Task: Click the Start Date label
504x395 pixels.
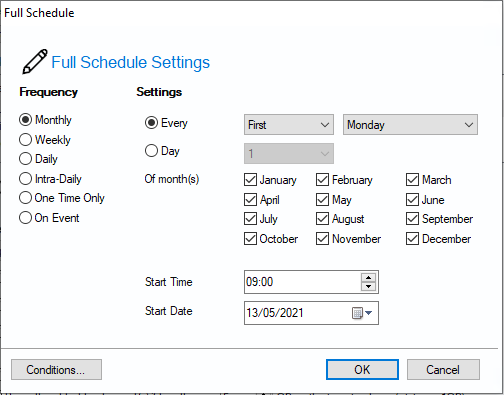Action: 169,311
